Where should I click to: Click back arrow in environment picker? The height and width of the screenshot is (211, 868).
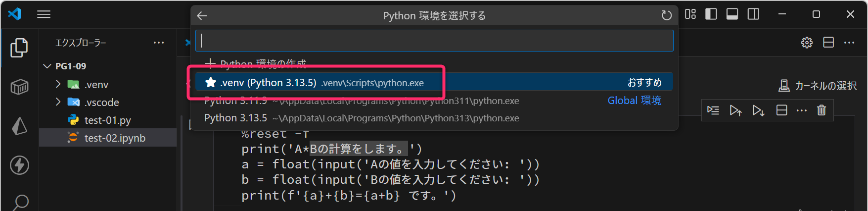click(x=202, y=16)
